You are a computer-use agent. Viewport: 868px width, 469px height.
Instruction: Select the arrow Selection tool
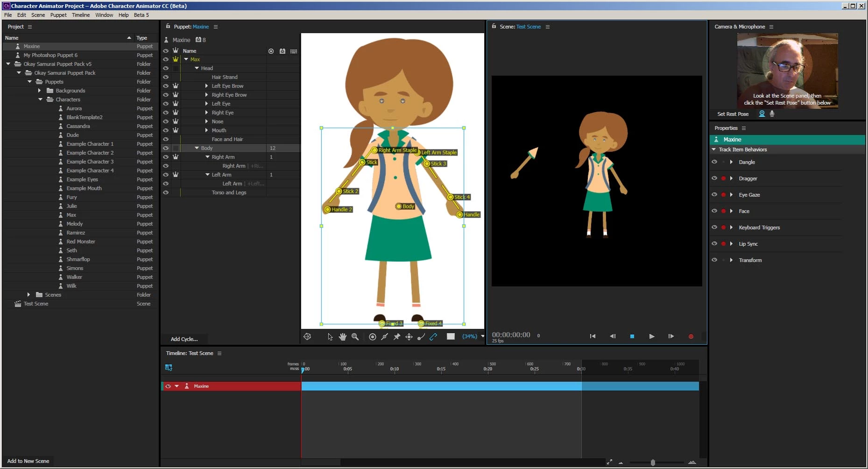tap(330, 337)
